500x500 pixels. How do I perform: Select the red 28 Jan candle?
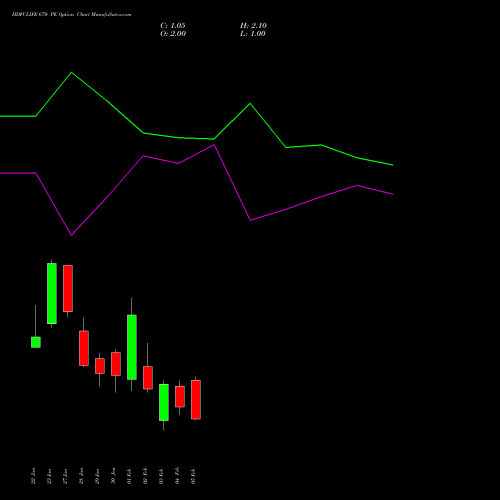coord(84,348)
